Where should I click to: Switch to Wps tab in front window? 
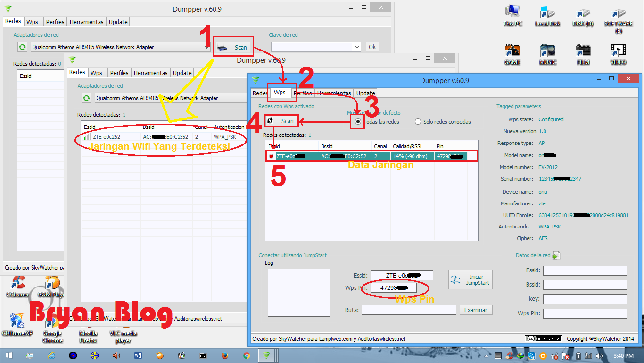[280, 93]
